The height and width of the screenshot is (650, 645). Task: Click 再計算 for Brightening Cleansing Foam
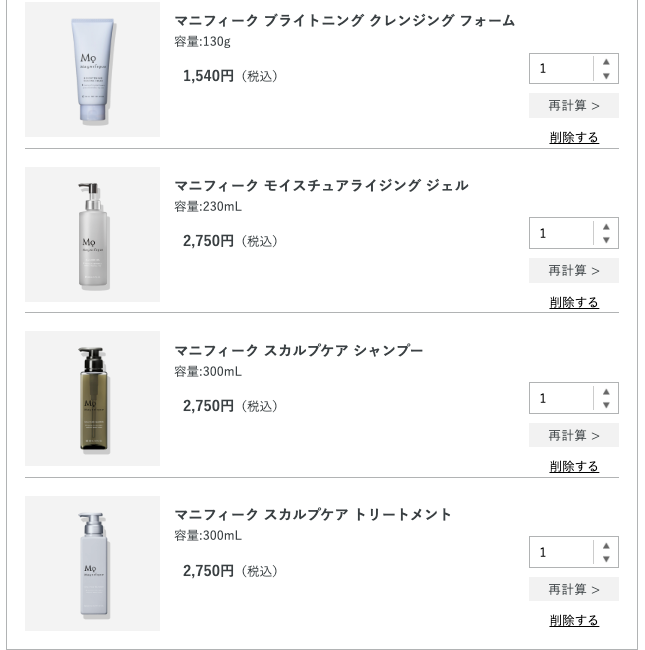click(574, 105)
